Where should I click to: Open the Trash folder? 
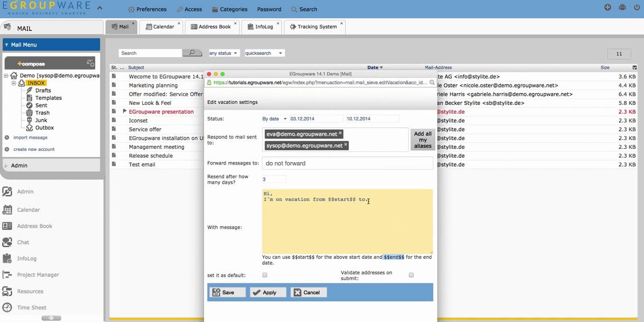[42, 113]
